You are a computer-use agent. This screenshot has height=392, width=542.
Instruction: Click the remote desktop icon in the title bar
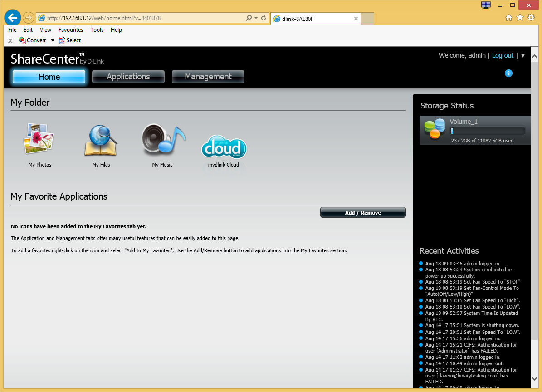(x=486, y=5)
